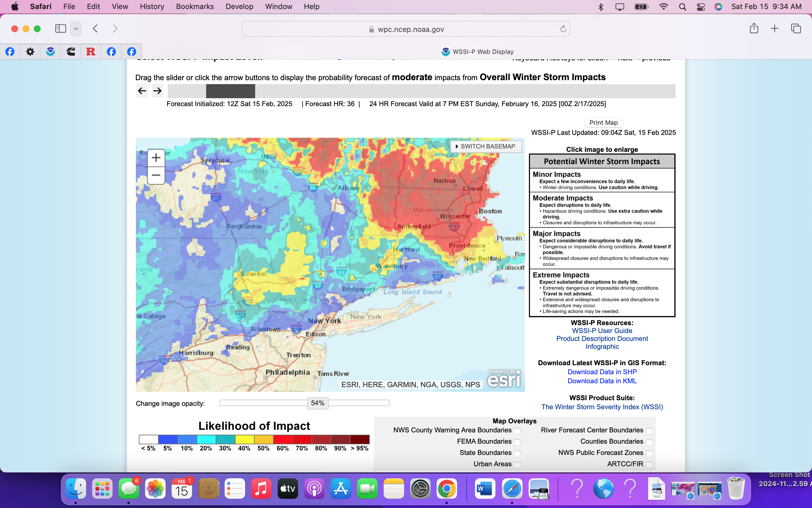Launch Siri from the menu bar

tap(718, 7)
